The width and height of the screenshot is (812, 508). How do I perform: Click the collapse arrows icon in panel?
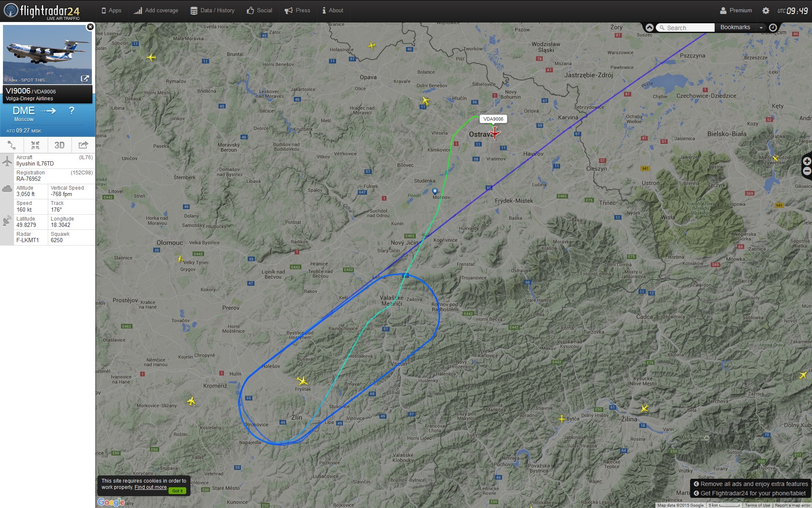click(35, 145)
